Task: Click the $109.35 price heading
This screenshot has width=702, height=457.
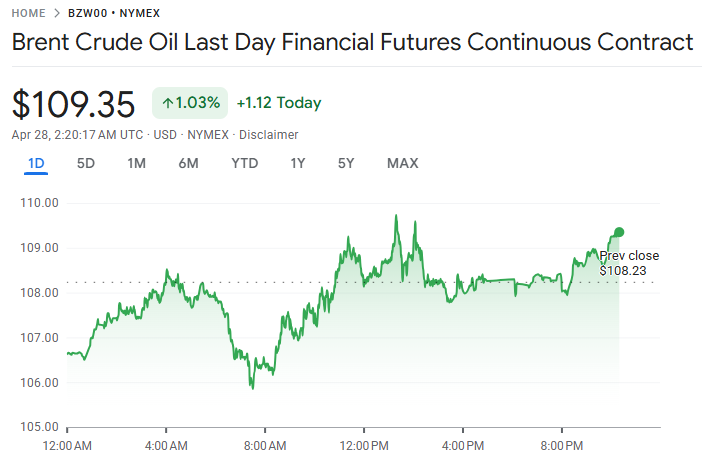Action: coord(73,104)
